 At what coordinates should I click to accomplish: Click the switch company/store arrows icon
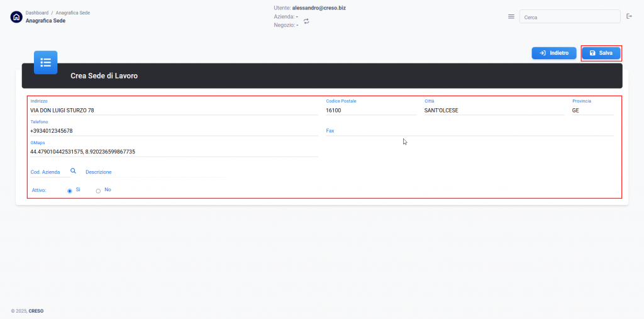(306, 21)
